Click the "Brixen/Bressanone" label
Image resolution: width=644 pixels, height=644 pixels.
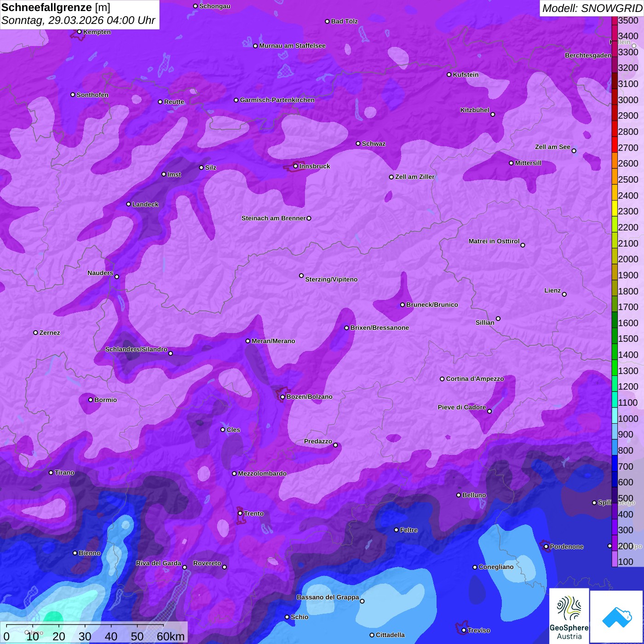click(x=379, y=328)
